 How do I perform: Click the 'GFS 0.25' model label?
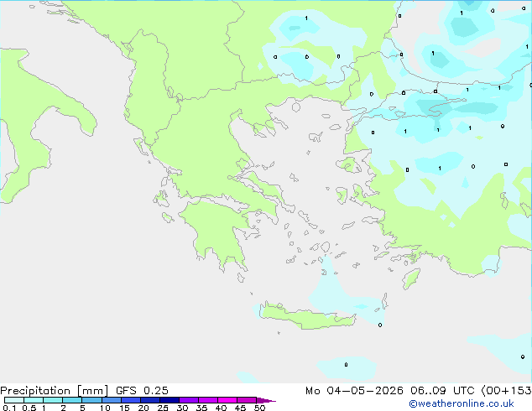[x=142, y=391]
